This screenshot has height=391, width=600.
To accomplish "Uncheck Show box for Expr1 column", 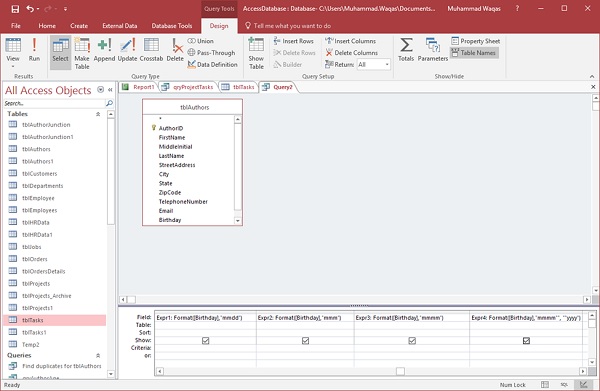I will (205, 340).
